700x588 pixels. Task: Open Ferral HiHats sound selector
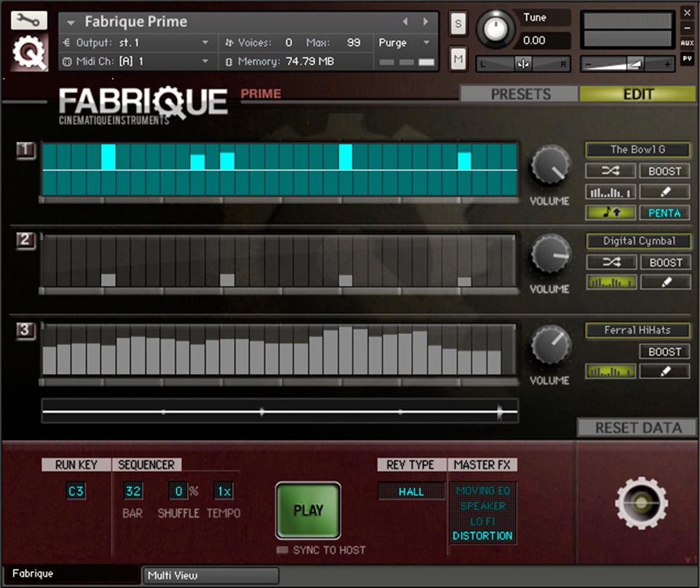pos(638,330)
